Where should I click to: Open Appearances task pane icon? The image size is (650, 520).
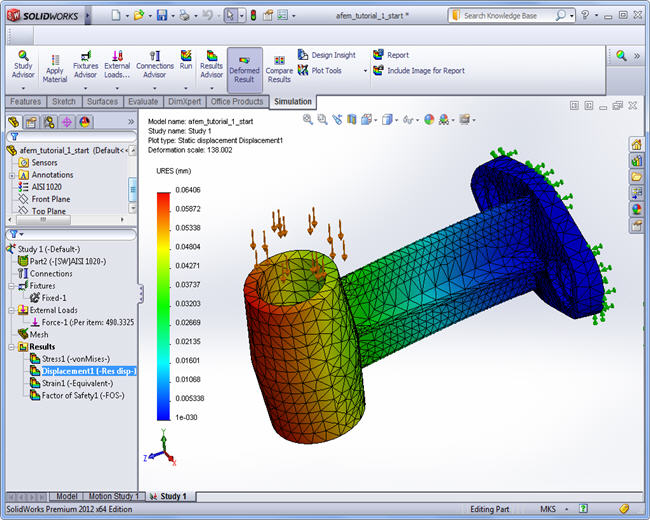coord(637,209)
